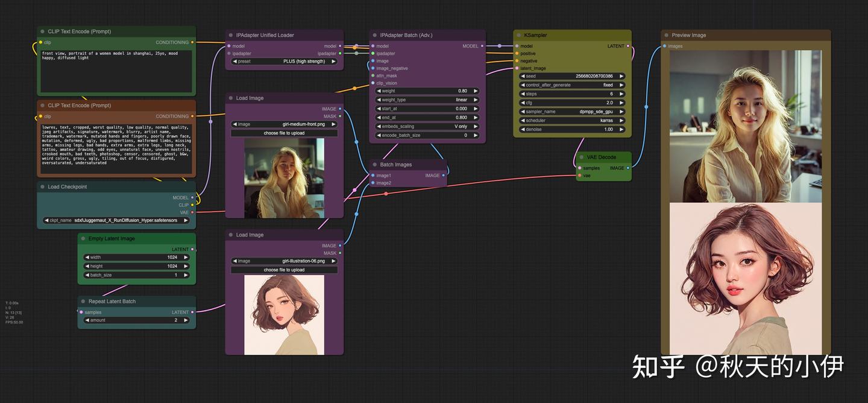Collapse the orange CLIP Text Encode node dot

(x=42, y=106)
